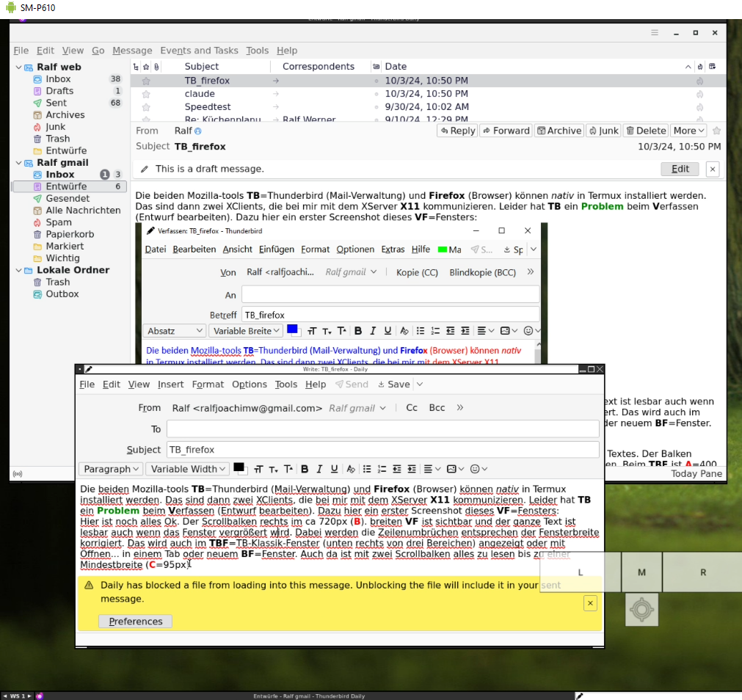The height and width of the screenshot is (700, 742).
Task: Click Preferences in the yellow notification
Action: (x=136, y=621)
